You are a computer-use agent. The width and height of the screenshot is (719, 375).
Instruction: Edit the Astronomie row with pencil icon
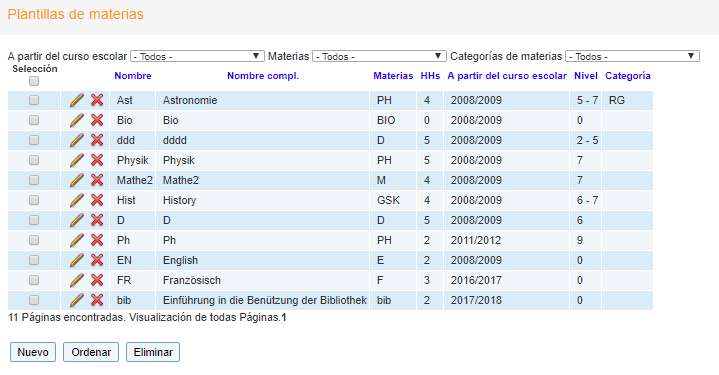[77, 100]
